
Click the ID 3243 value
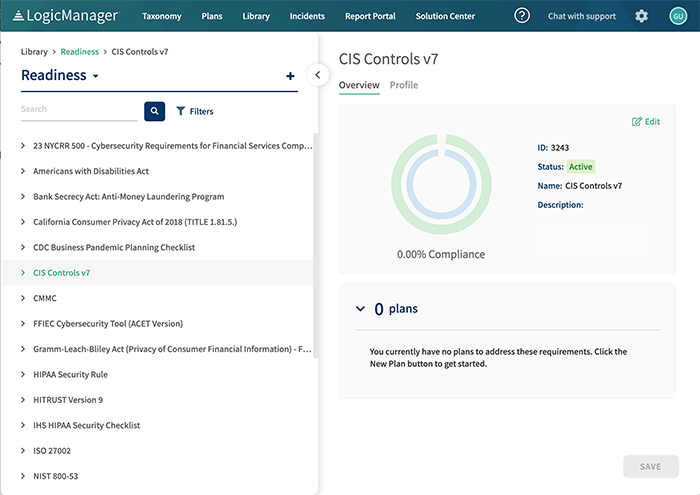pyautogui.click(x=560, y=148)
